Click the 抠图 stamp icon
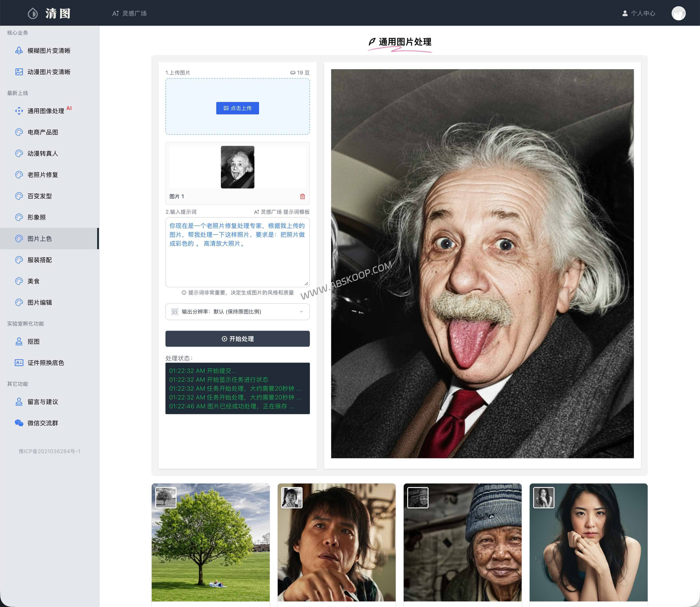Screen dimensions: 700x607 coord(19,341)
